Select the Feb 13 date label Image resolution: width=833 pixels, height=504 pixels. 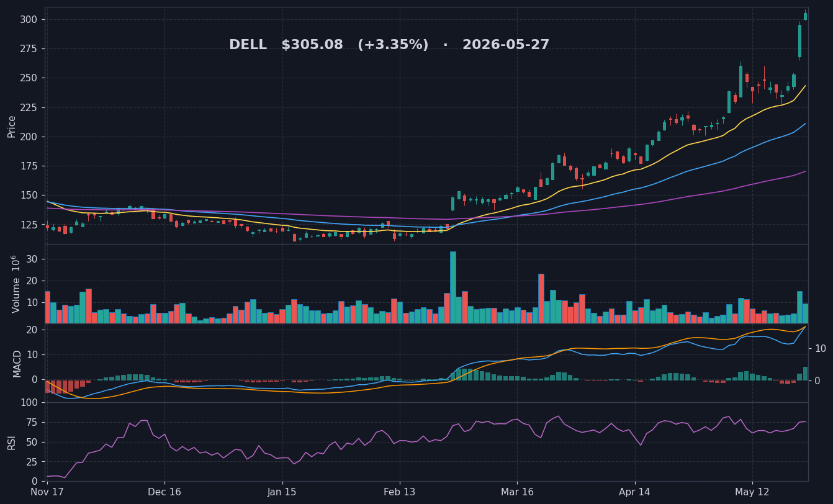pos(400,492)
